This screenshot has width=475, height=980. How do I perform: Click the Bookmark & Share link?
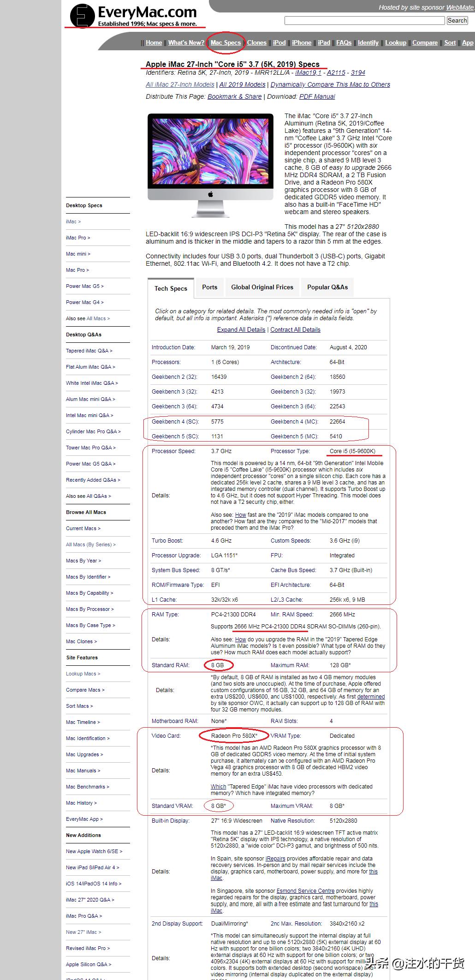pos(234,96)
